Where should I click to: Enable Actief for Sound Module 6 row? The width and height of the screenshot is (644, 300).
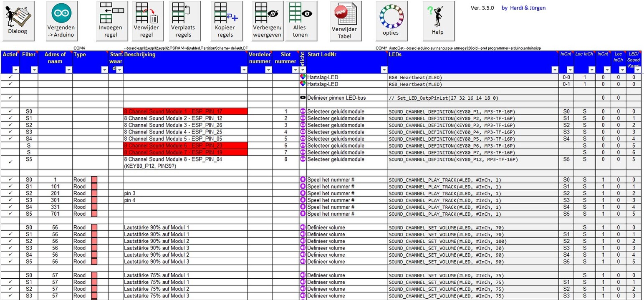(x=10, y=146)
